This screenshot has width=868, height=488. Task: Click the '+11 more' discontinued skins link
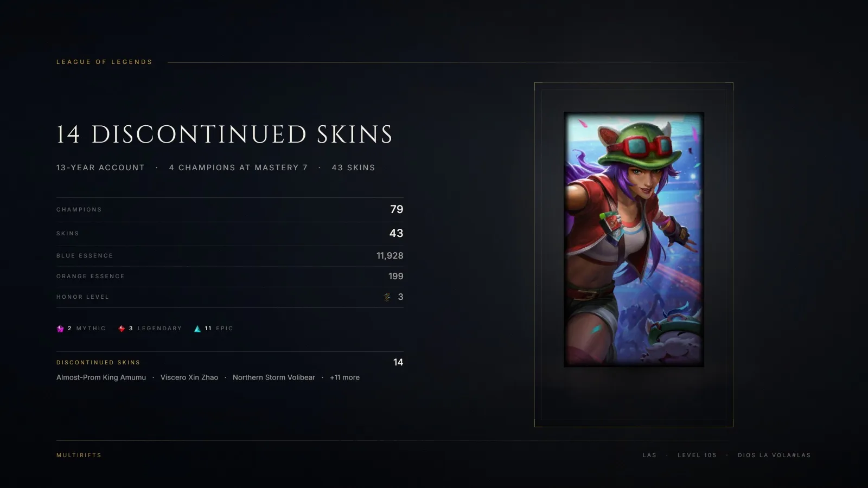(x=344, y=377)
